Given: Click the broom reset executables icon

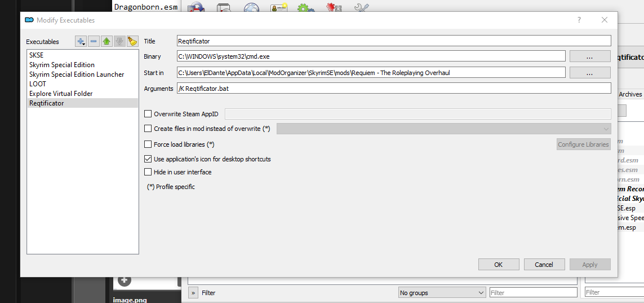Looking at the screenshot, I should tap(132, 41).
